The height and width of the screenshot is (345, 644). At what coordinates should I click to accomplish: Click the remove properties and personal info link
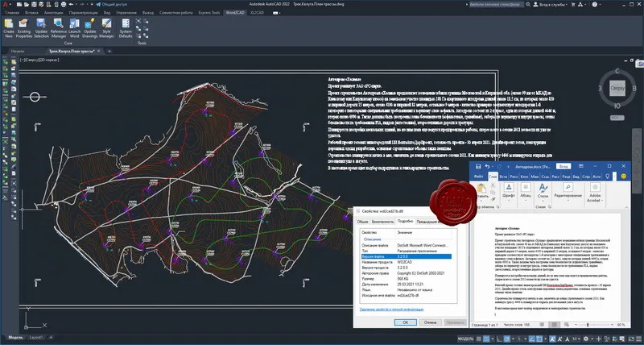pyautogui.click(x=391, y=310)
